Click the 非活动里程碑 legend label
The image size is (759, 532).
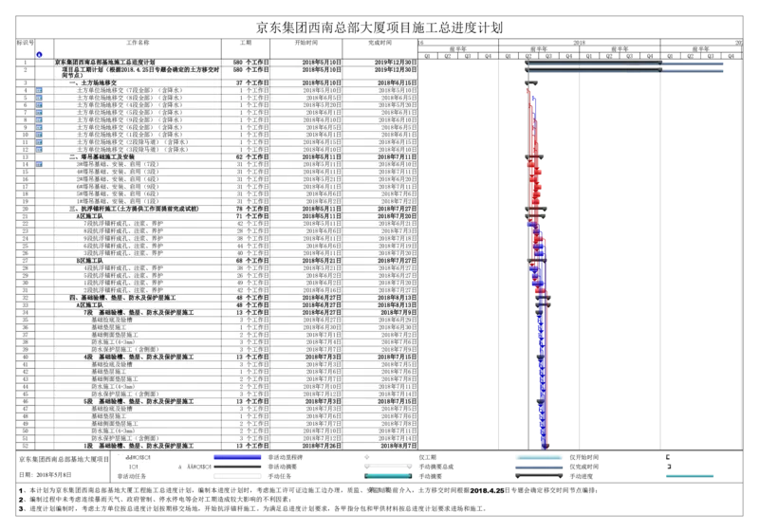pyautogui.click(x=283, y=457)
